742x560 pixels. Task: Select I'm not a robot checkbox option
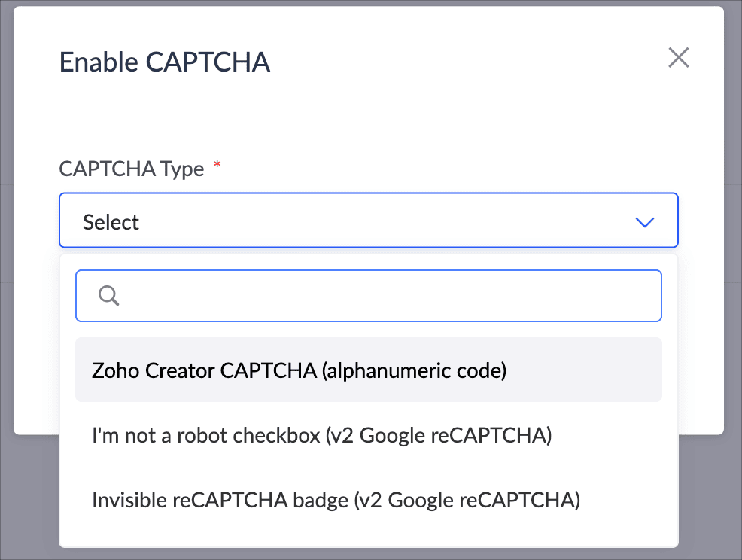point(321,435)
